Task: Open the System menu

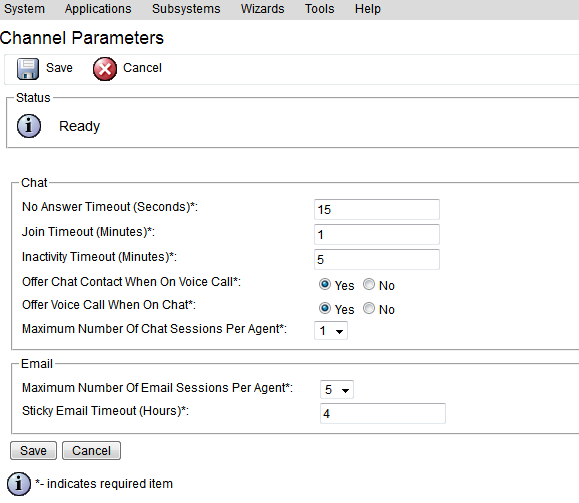Action: (x=24, y=8)
